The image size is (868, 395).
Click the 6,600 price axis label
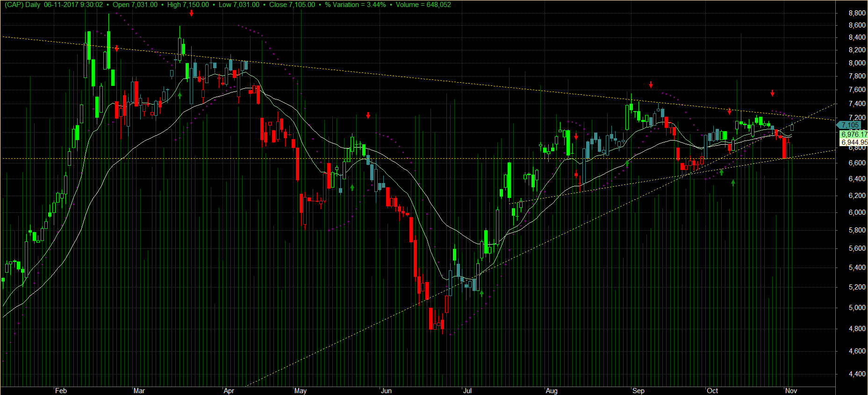tap(857, 163)
